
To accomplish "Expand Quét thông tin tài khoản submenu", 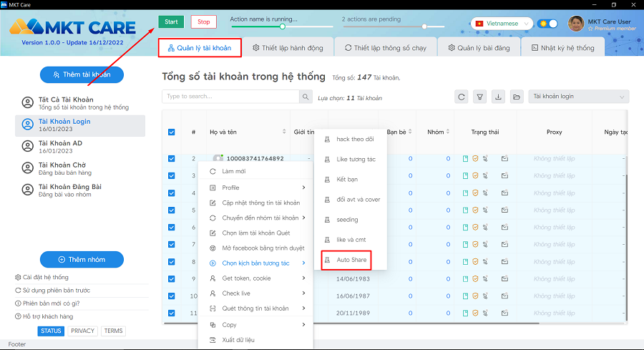I will tap(303, 308).
